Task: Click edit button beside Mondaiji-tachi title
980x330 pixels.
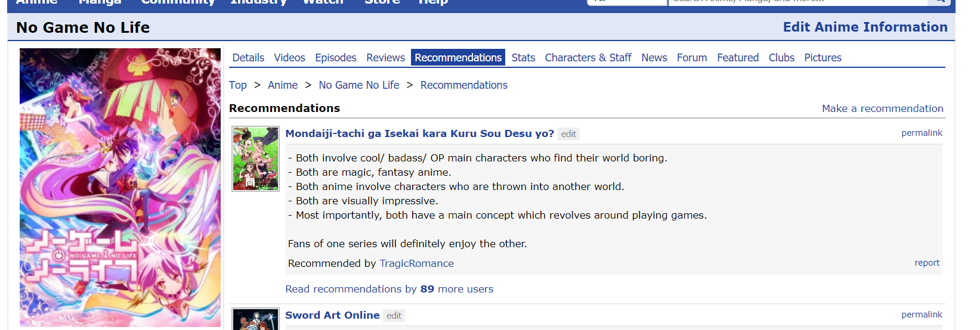Action: [x=568, y=134]
